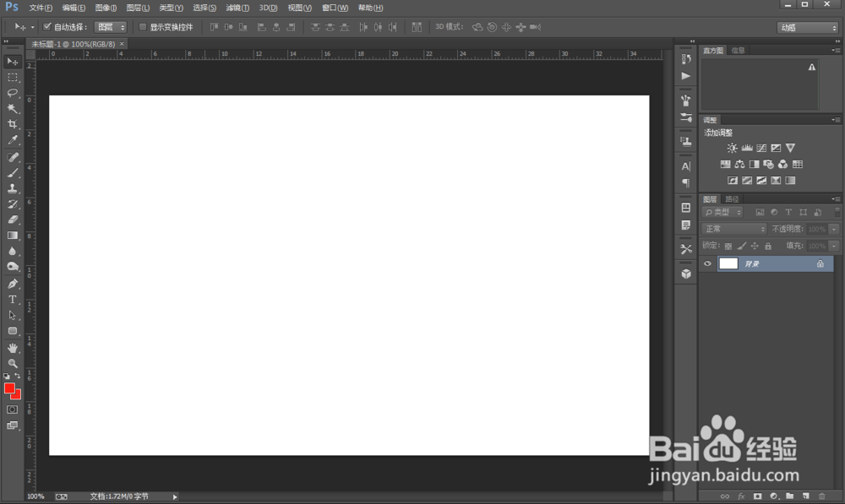
Task: Change screen mode icon in toolbox
Action: tap(13, 425)
